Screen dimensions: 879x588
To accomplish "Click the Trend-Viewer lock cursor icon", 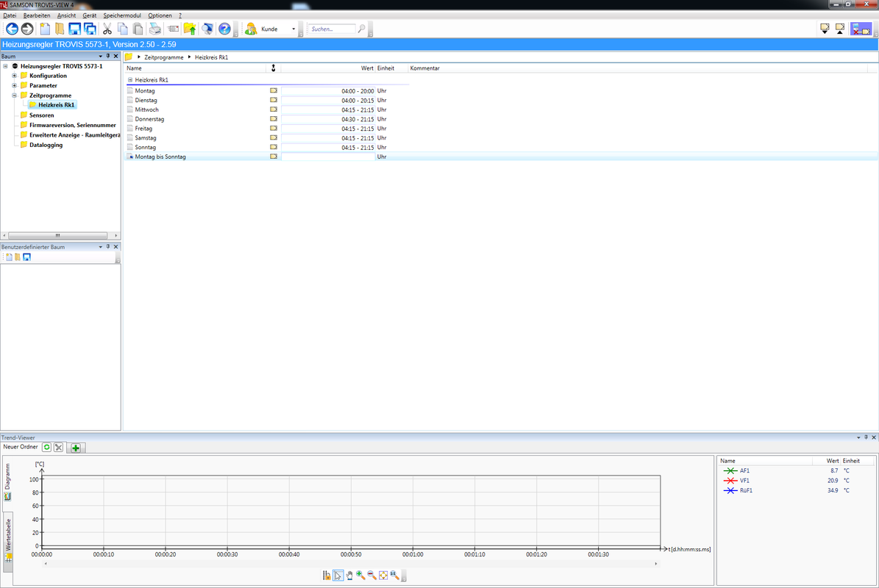I will pos(327,575).
